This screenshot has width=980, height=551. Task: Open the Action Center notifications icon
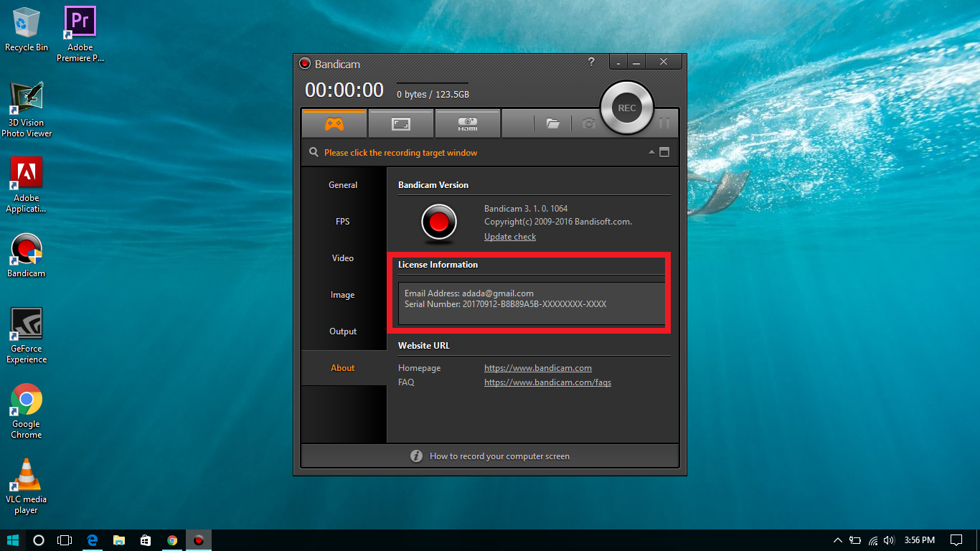pyautogui.click(x=956, y=540)
